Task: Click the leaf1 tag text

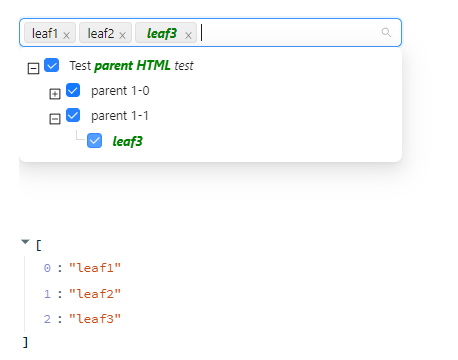Action: pyautogui.click(x=45, y=33)
